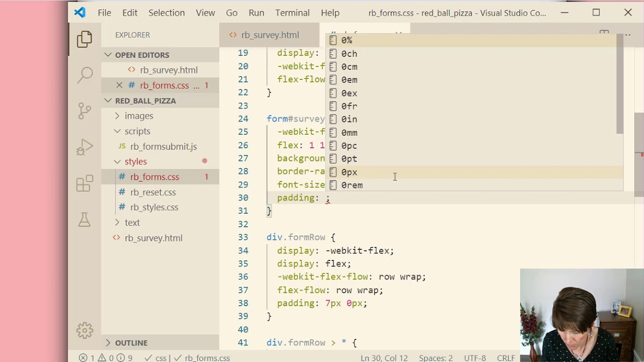This screenshot has height=362, width=644.
Task: Open the Extensions view icon
Action: (85, 184)
